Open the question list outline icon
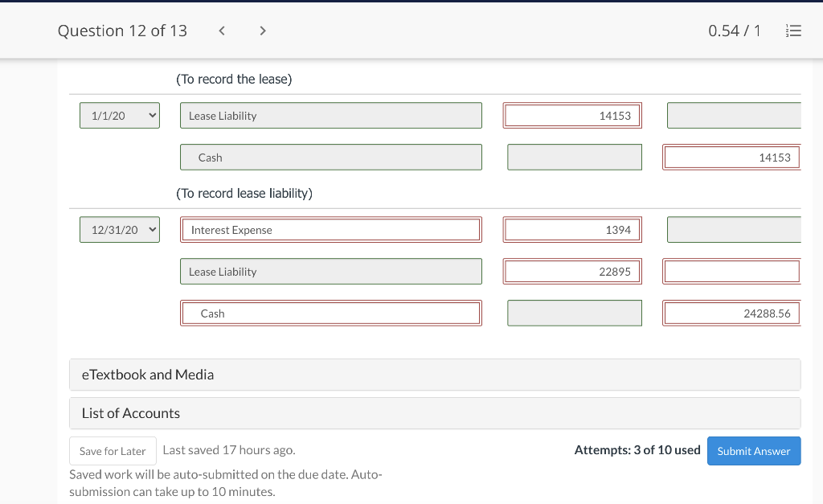The image size is (823, 504). (x=794, y=31)
